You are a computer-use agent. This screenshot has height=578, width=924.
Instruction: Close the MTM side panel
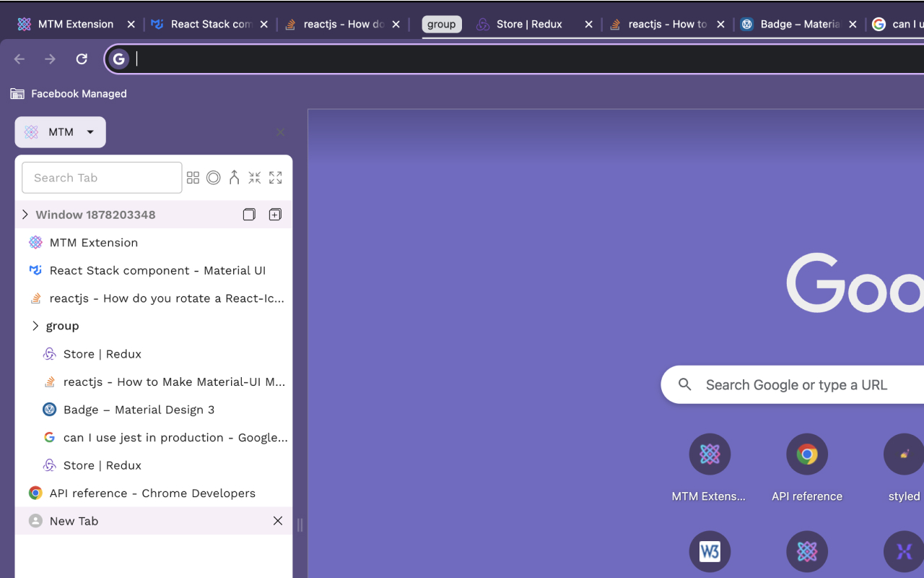[x=281, y=132]
